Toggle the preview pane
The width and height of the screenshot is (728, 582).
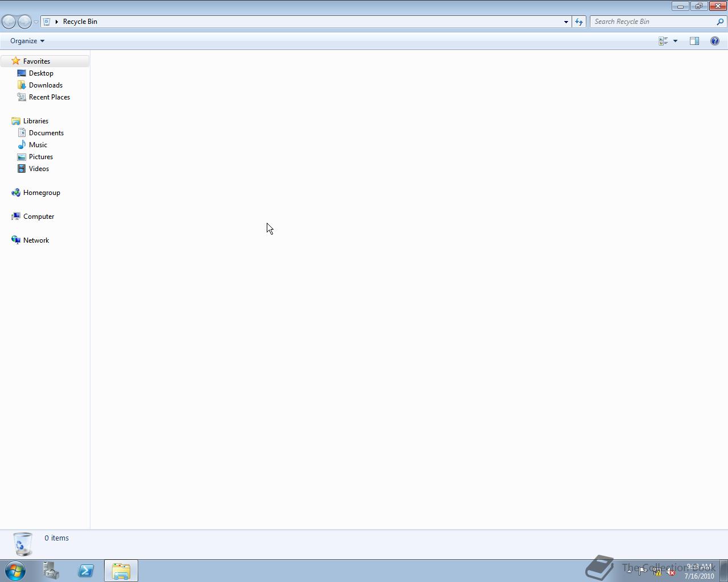pyautogui.click(x=694, y=41)
